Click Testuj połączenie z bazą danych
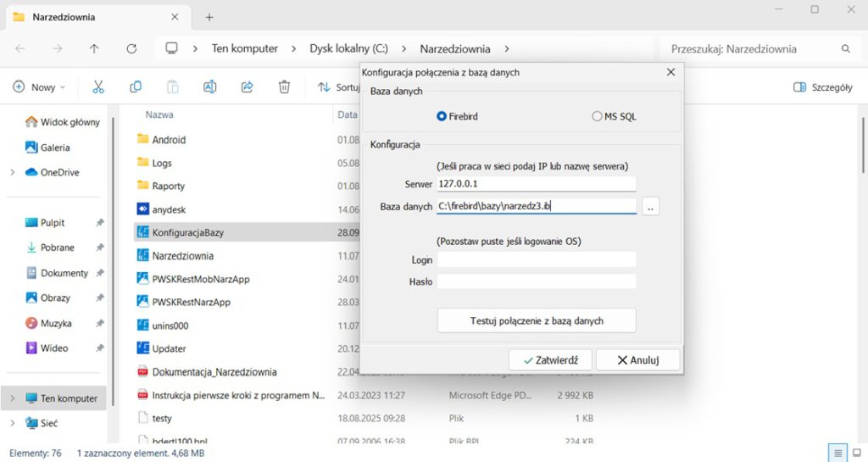Viewport: 868px width, 462px height. (536, 320)
